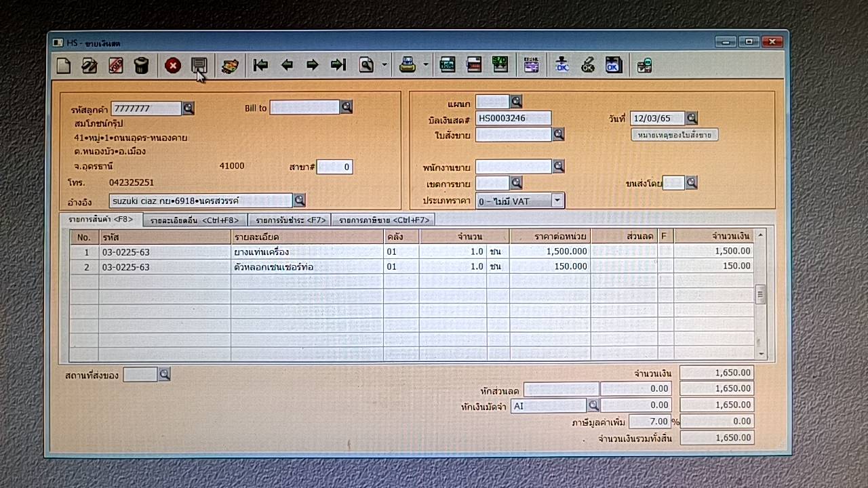Open the dropdown arrow beside the printer icon
Viewport: 868px width, 488px height.
426,65
